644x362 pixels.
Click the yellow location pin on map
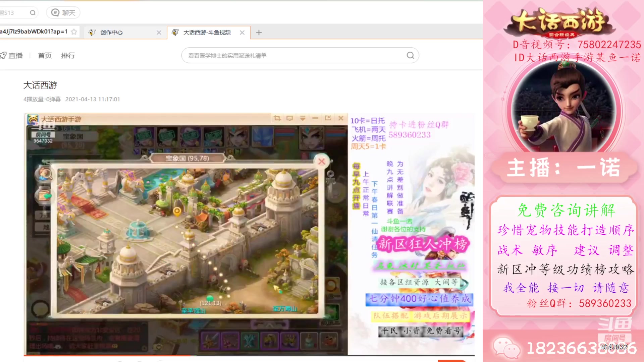tap(177, 212)
